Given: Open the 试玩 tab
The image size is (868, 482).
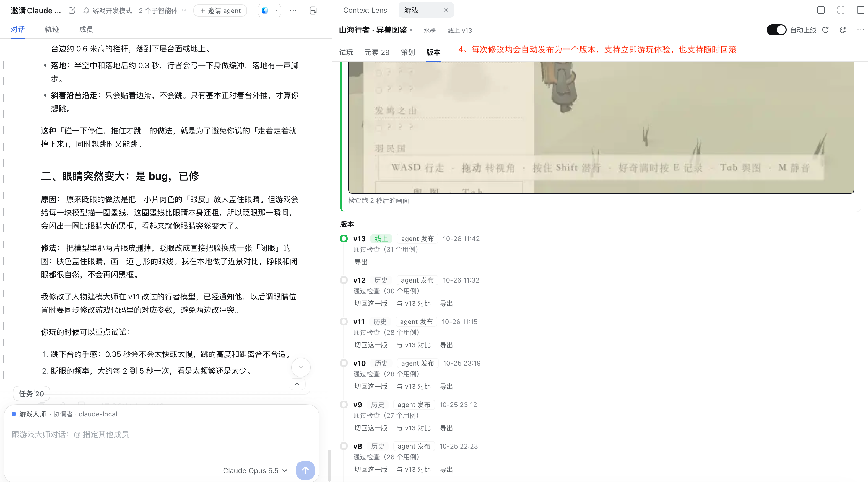Looking at the screenshot, I should coord(346,52).
